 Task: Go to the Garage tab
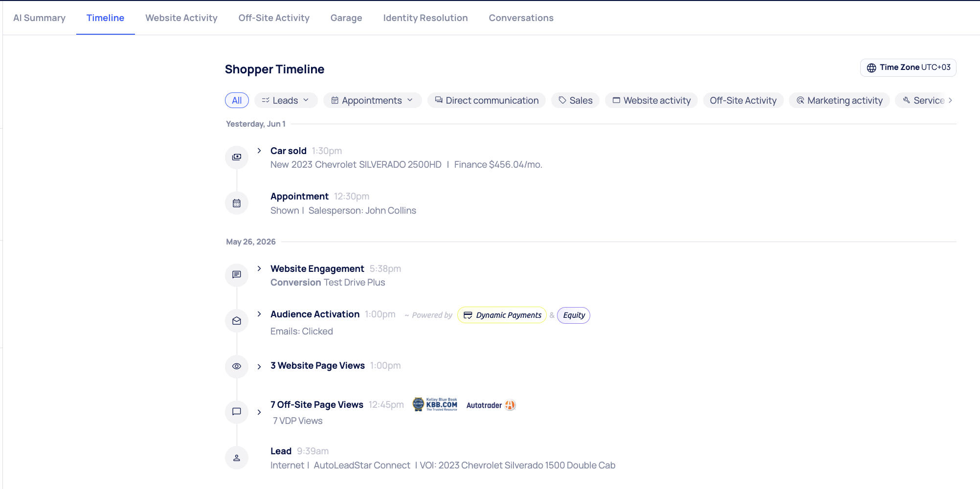346,18
